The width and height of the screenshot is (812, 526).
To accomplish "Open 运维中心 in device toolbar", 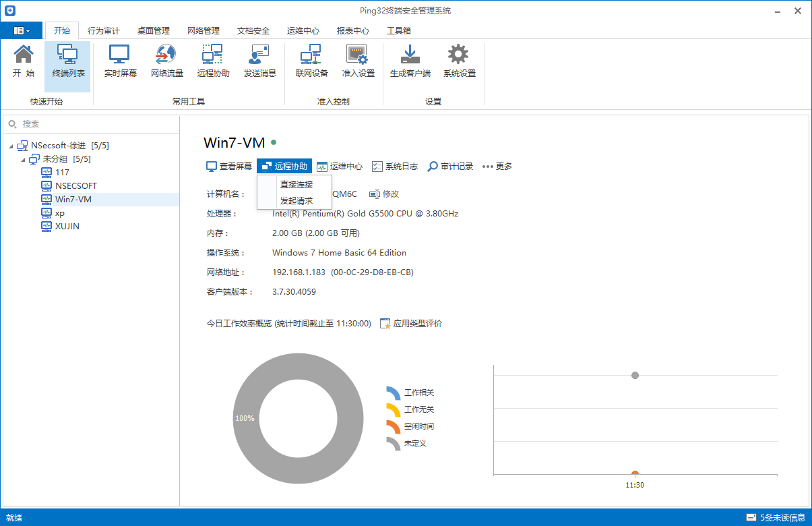I will [340, 166].
